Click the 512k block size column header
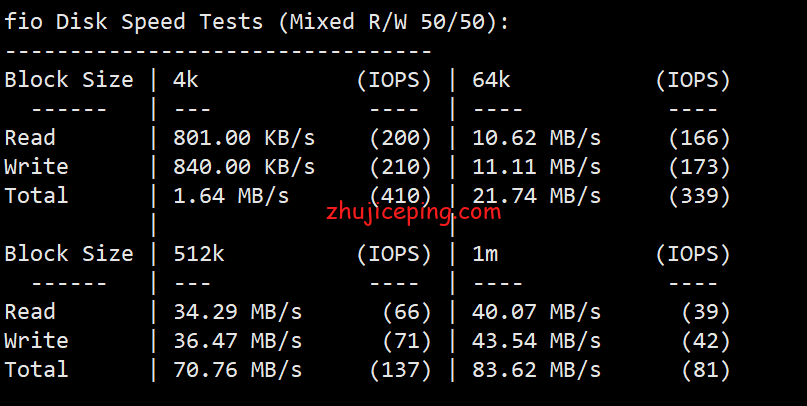This screenshot has height=406, width=807. pyautogui.click(x=199, y=254)
